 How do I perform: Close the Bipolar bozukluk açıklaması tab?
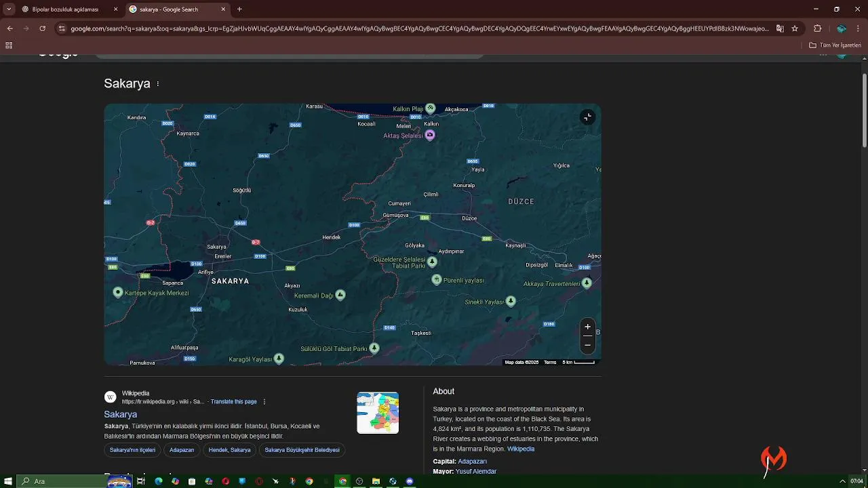coord(115,9)
